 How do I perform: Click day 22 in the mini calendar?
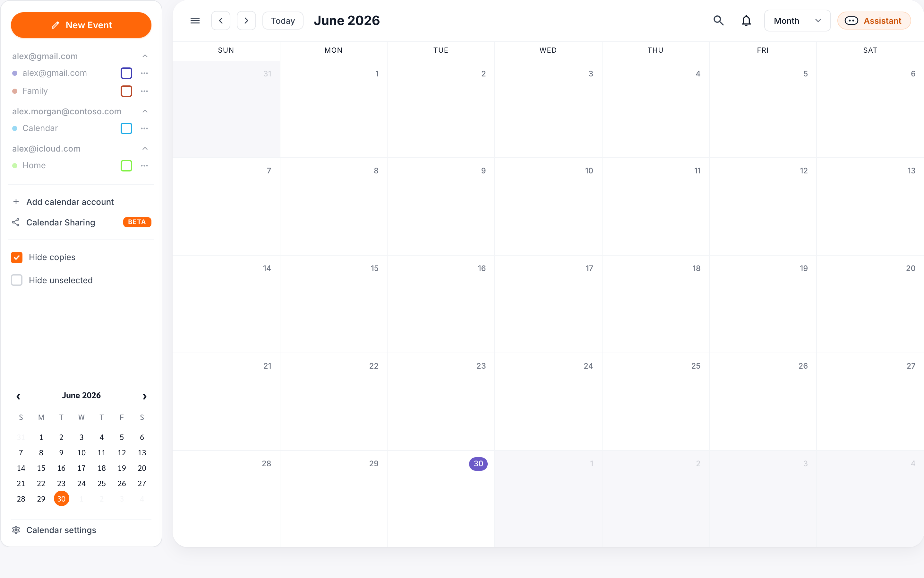(41, 483)
